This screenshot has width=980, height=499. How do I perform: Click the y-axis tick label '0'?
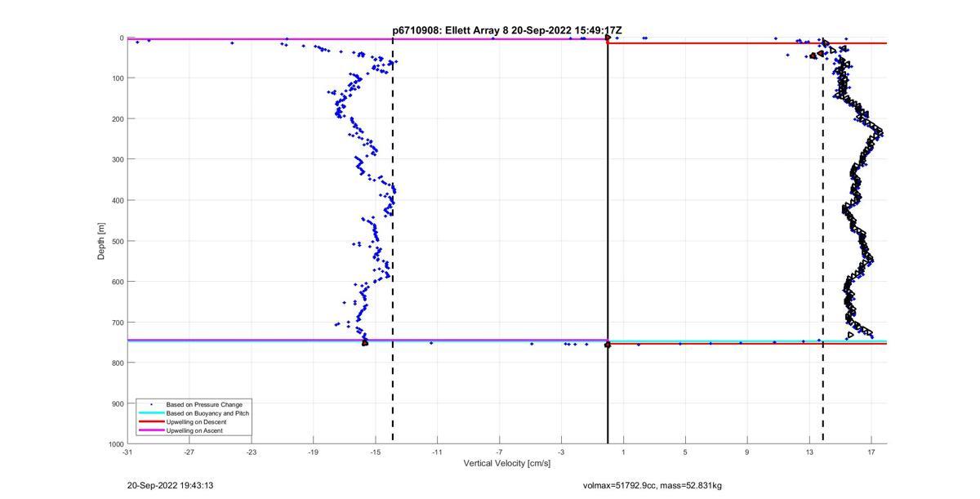[122, 38]
